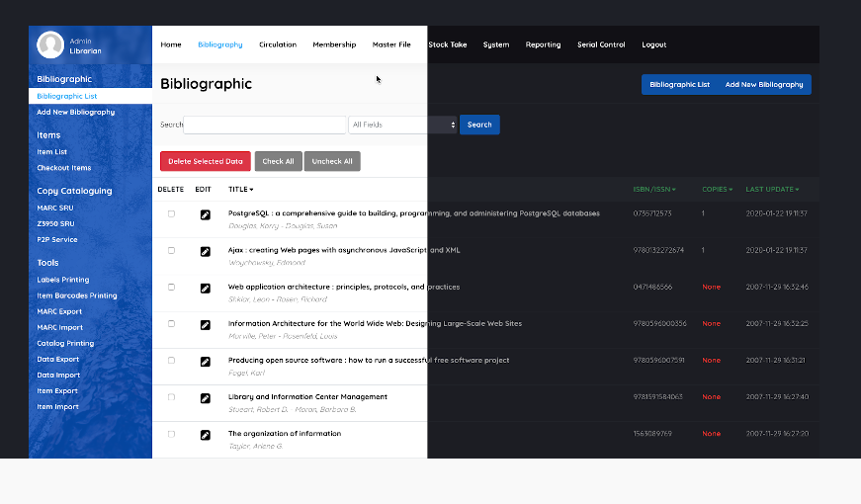Screen dimensions: 861x504
Task: Click the Check All button
Action: coord(279,161)
